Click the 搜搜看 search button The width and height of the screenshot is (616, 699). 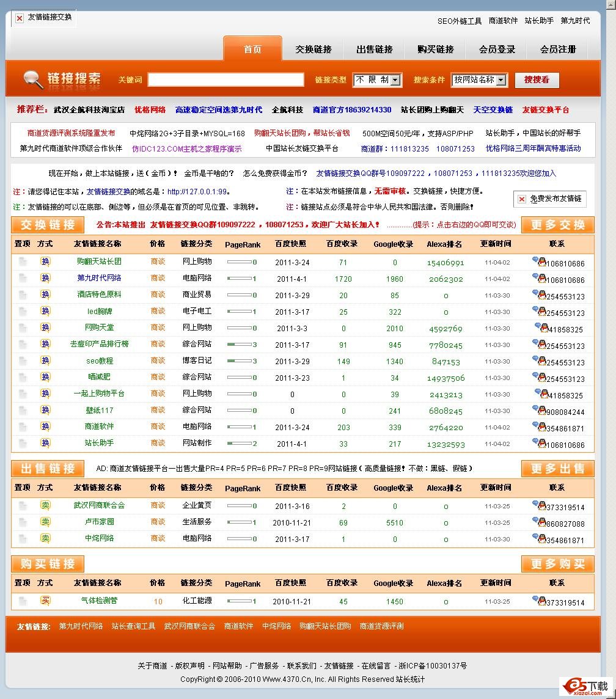[x=537, y=80]
